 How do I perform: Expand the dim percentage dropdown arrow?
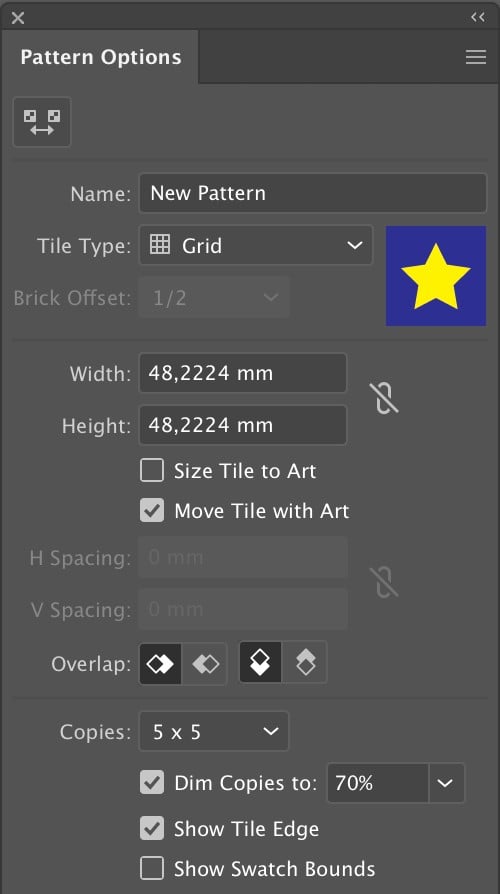tap(446, 783)
